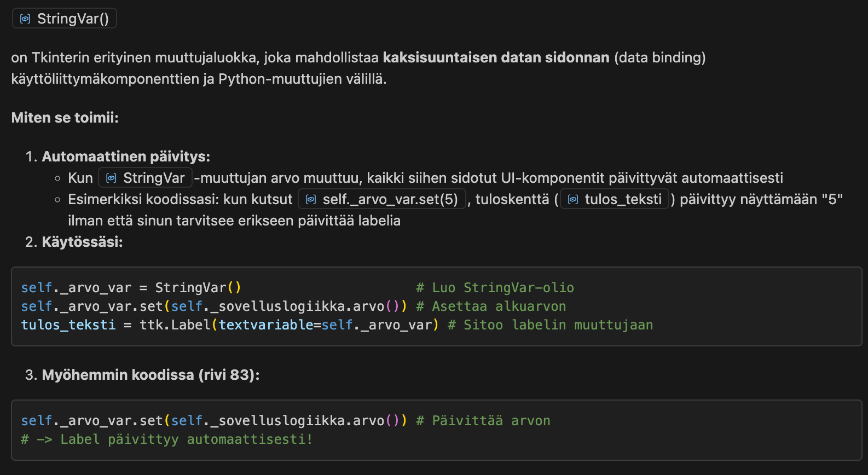
Task: Click inside the first code block
Action: (711, 306)
